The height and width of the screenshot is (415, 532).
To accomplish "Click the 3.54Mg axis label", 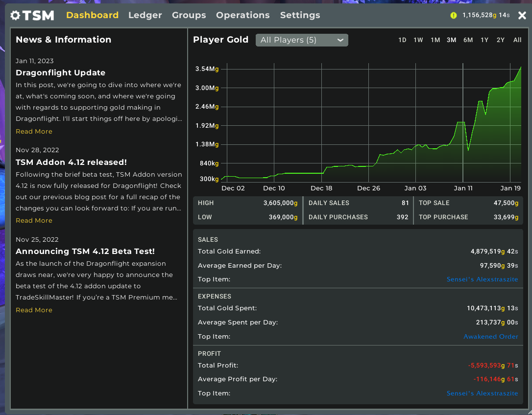I will (207, 69).
